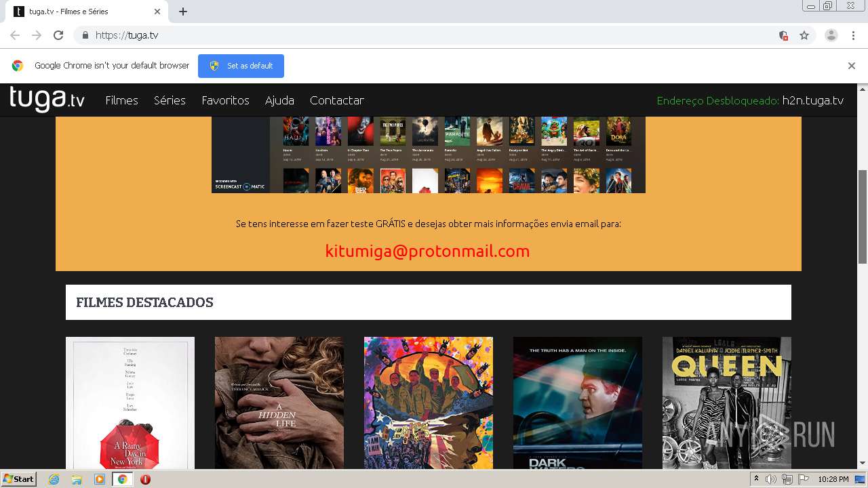Image resolution: width=868 pixels, height=488 pixels.
Task: Reload the tuga.tv page
Action: (x=58, y=35)
